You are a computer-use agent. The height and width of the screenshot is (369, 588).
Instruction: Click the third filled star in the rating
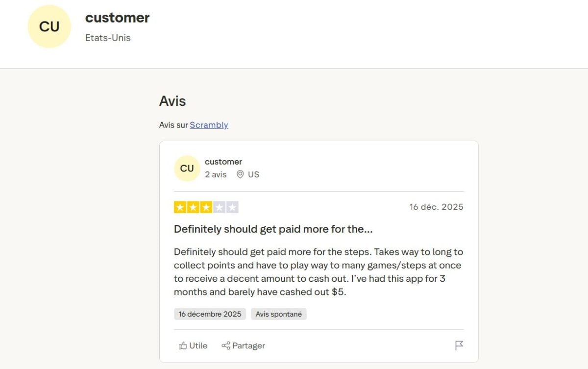pos(206,207)
